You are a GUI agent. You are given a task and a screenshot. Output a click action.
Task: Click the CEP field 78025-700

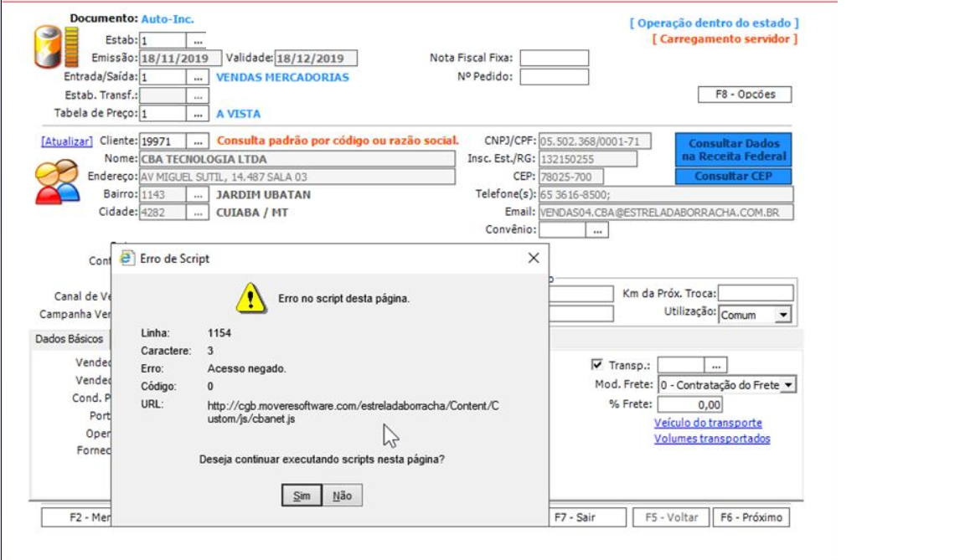pyautogui.click(x=571, y=177)
